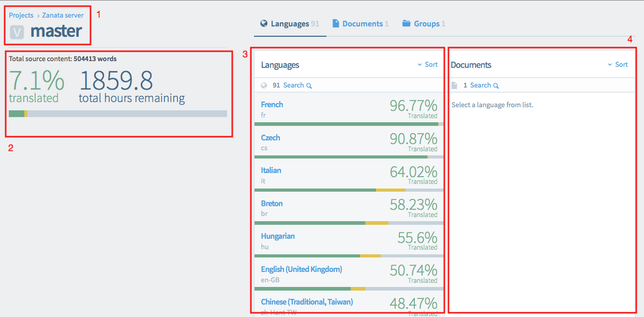Click the Hungarian translation progress bar
This screenshot has width=644, height=317.
[x=349, y=256]
